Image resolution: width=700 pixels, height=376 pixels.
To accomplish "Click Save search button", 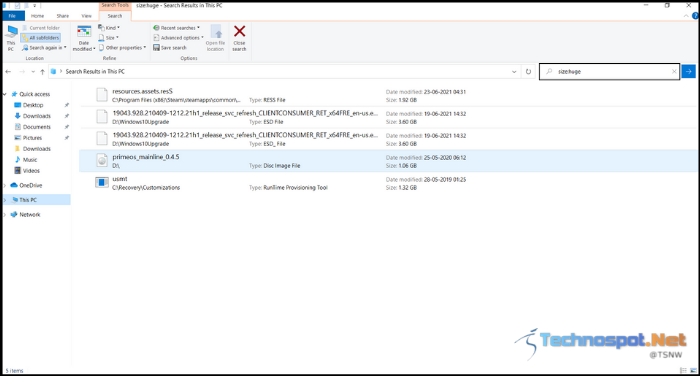I will (170, 48).
